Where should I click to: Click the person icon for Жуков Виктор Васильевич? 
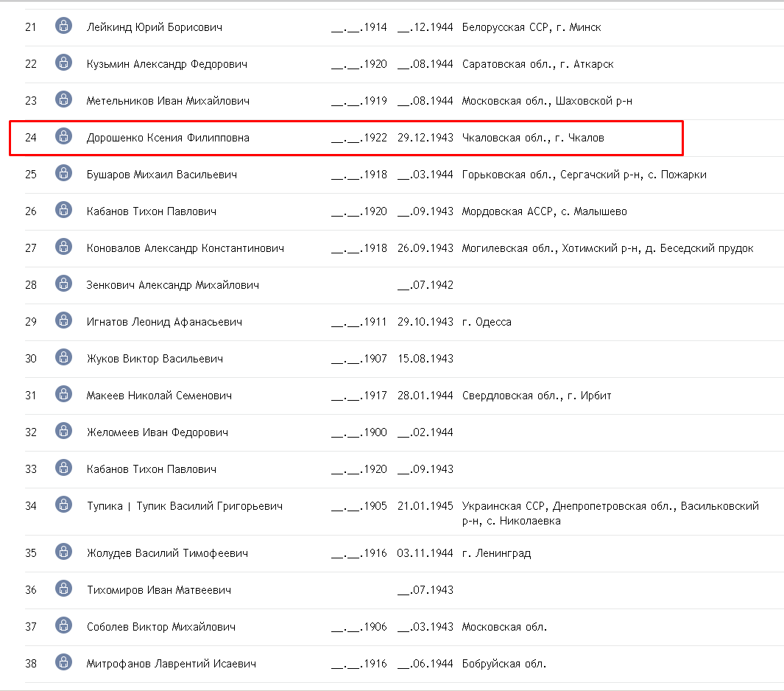[63, 357]
